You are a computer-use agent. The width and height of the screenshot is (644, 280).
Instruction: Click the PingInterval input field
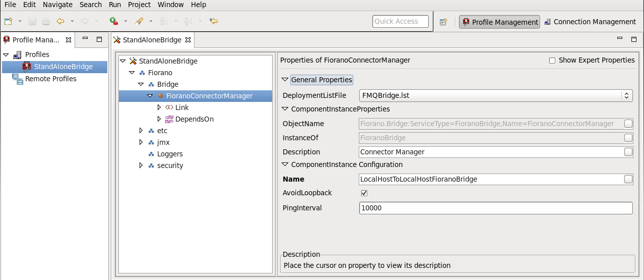(496, 208)
